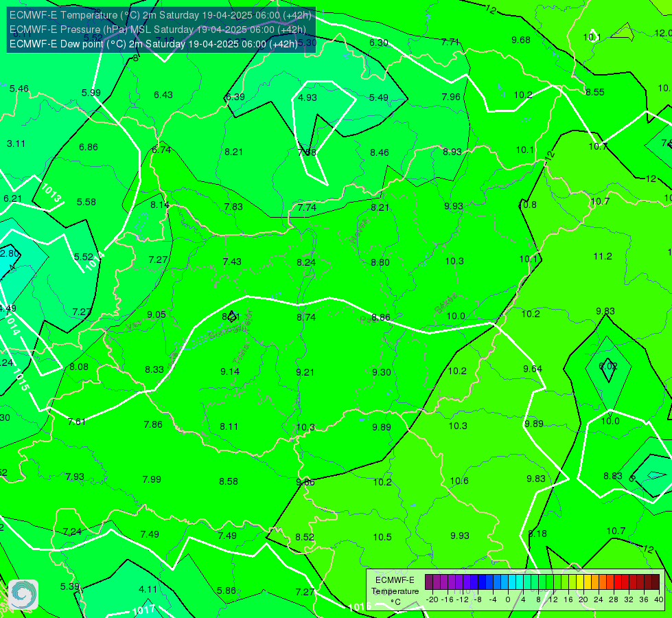
Task: Click the map value '8.74'
Action: tap(306, 317)
